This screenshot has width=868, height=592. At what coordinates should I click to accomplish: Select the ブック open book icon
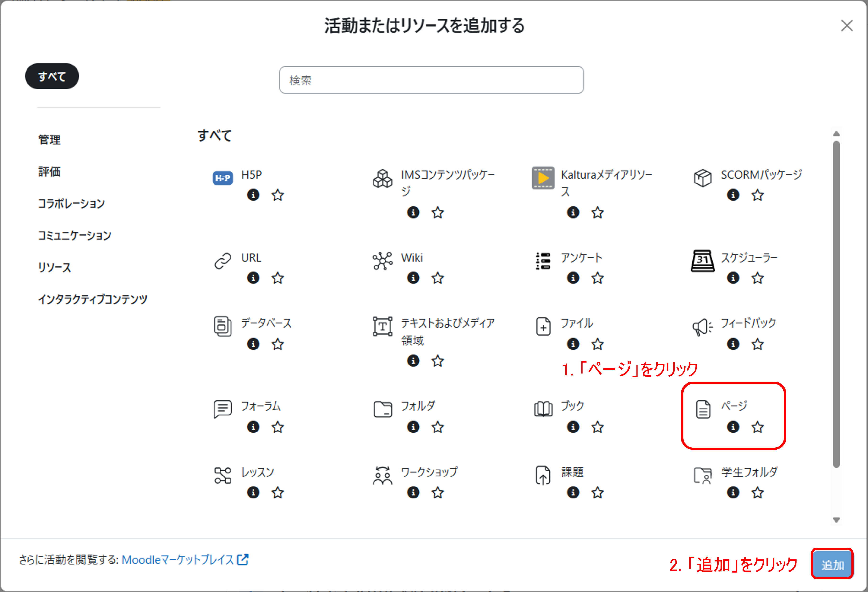point(543,409)
